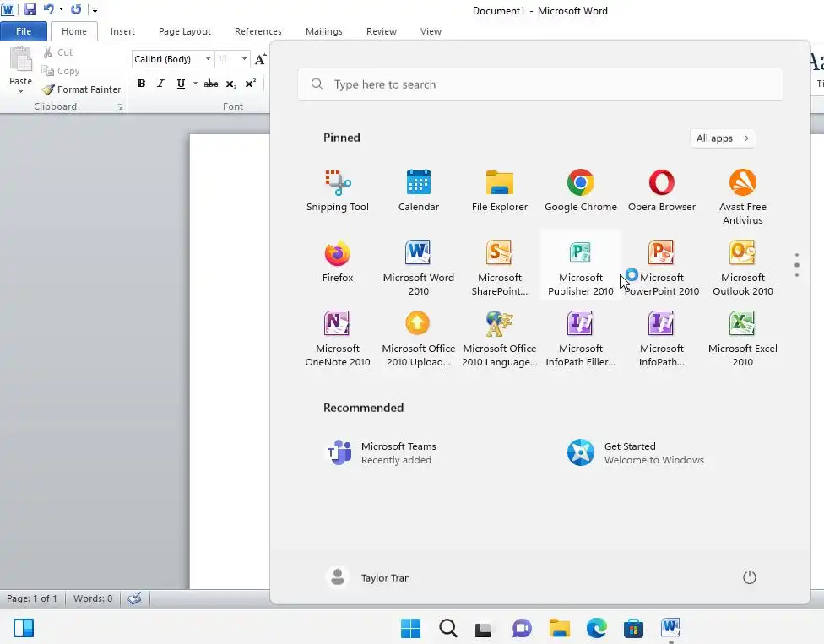This screenshot has width=824, height=644.
Task: Open the power options button
Action: click(749, 577)
